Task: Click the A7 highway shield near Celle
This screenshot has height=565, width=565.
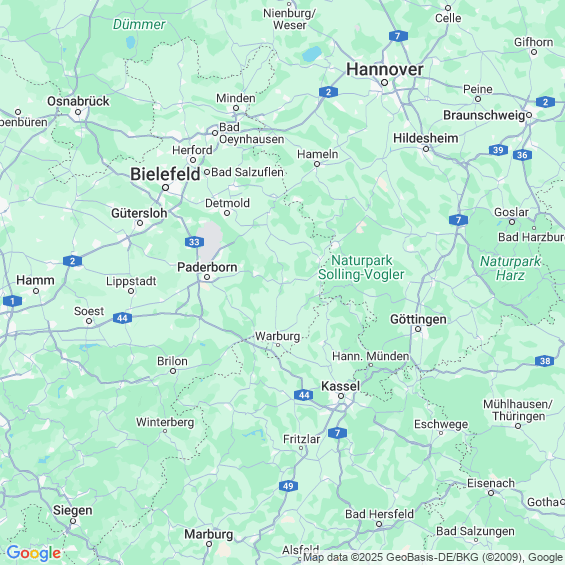Action: tap(398, 36)
